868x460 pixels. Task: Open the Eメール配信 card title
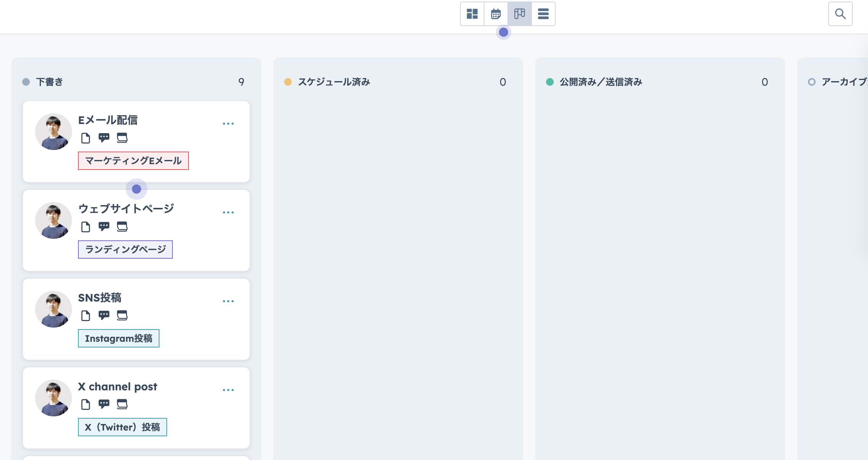pos(108,120)
